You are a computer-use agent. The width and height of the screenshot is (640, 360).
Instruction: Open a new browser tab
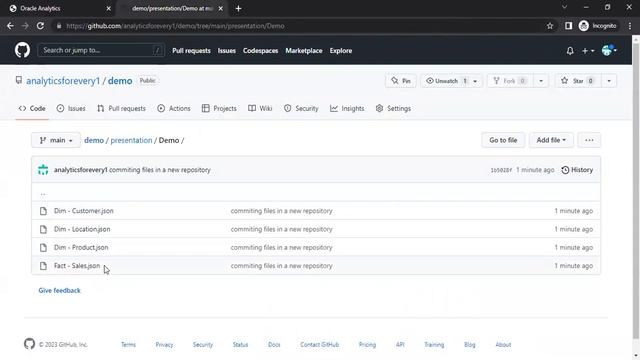pos(238,9)
